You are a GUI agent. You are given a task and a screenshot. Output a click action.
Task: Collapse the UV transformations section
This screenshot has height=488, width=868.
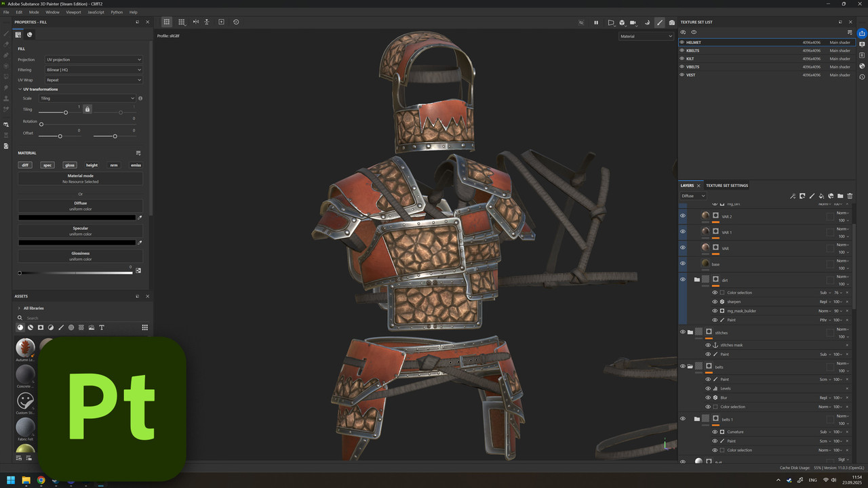coord(20,89)
